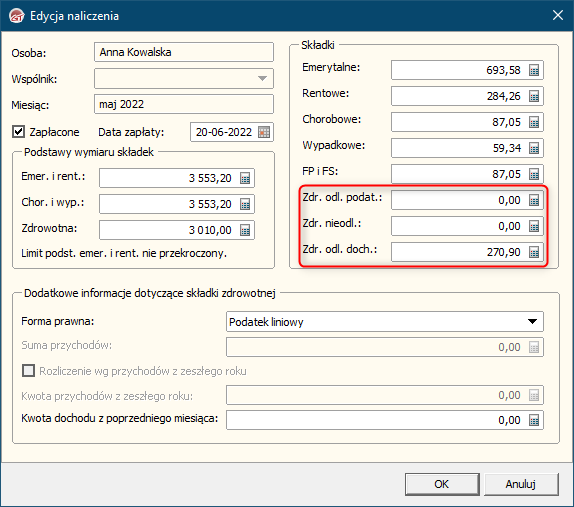Open calculator icon for Rentowe field
The width and height of the screenshot is (574, 507).
pyautogui.click(x=534, y=96)
